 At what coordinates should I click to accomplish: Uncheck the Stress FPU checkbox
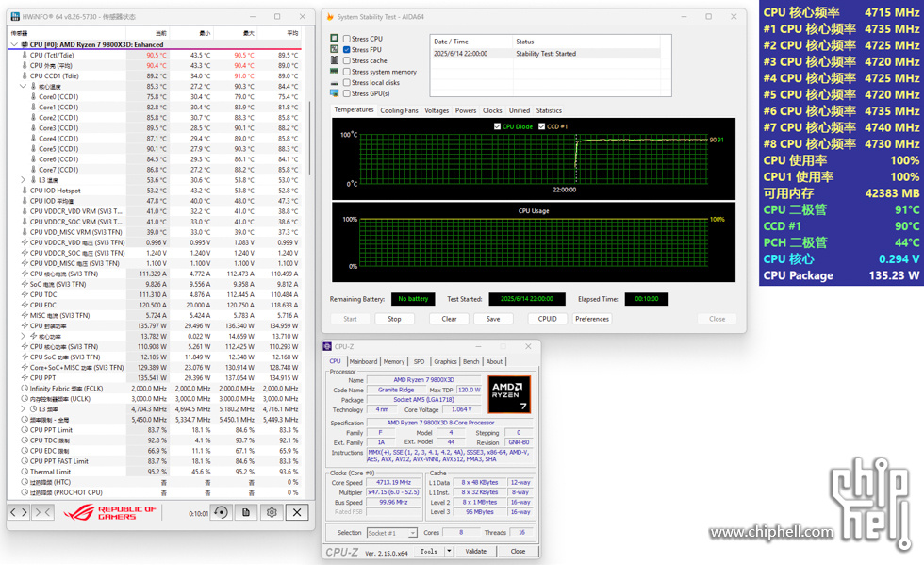click(348, 50)
